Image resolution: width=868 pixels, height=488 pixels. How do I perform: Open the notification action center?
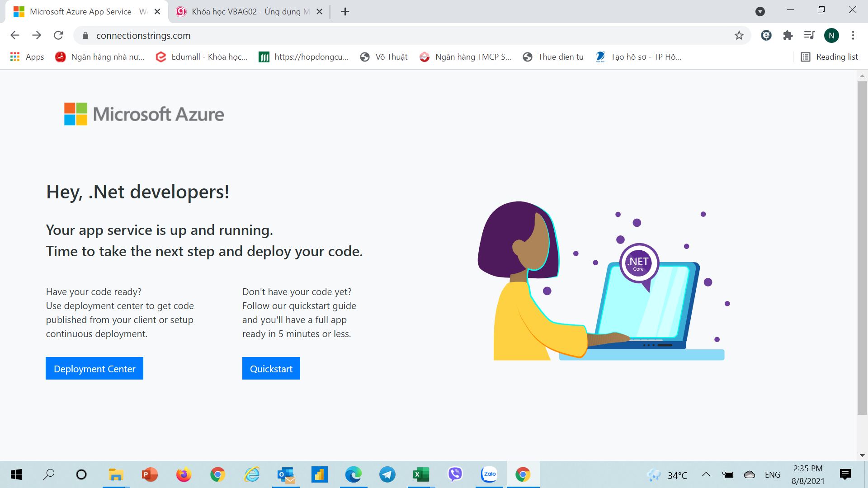click(845, 474)
